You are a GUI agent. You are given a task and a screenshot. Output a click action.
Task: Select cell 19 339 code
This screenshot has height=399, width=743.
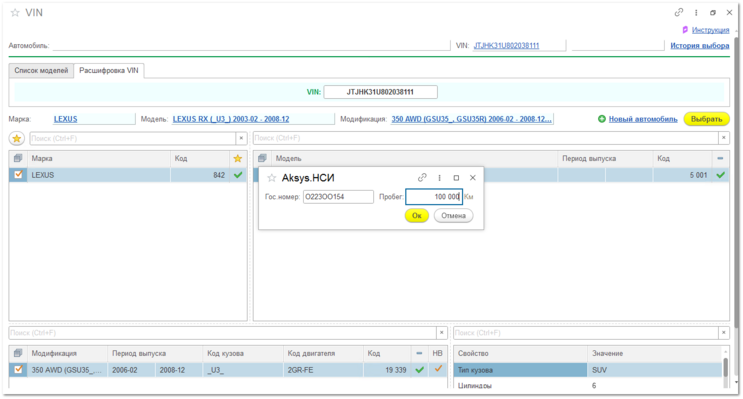387,370
